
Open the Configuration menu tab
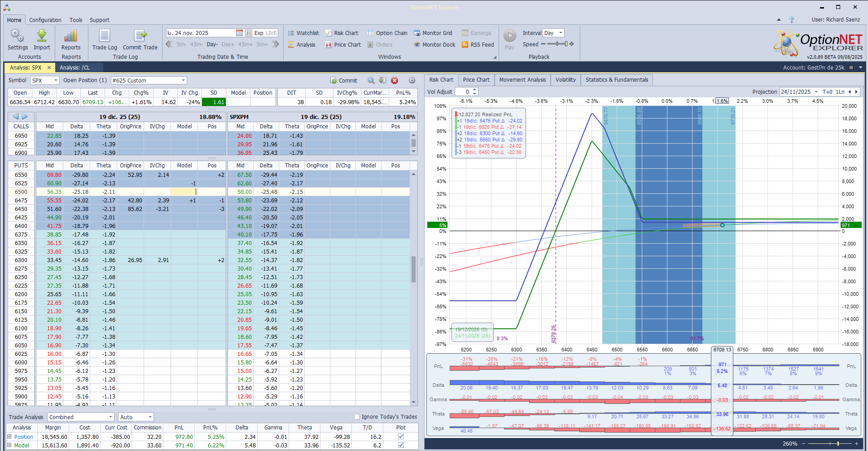(45, 20)
